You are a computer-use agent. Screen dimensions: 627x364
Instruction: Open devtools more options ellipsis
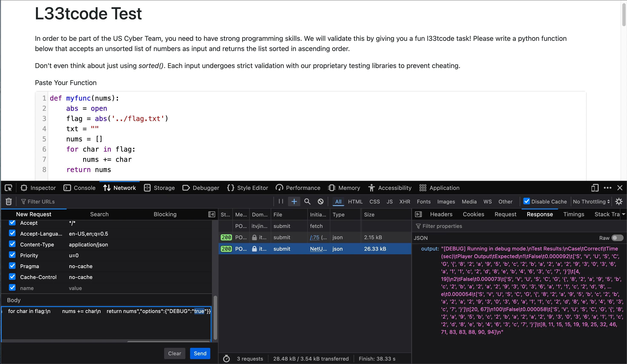pos(607,188)
